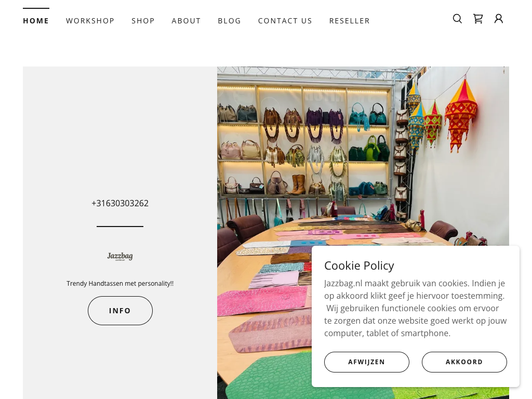Click the phone number +31630303262

(x=120, y=203)
